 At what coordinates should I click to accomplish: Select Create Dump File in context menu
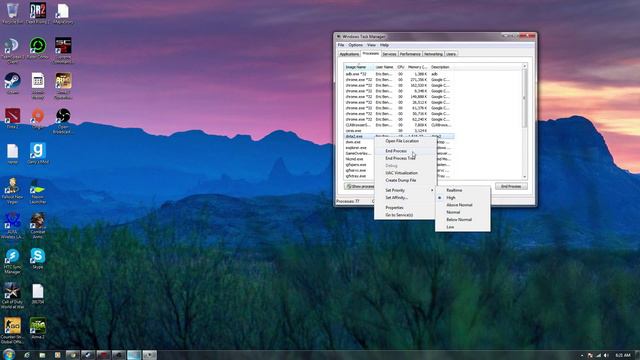point(405,180)
